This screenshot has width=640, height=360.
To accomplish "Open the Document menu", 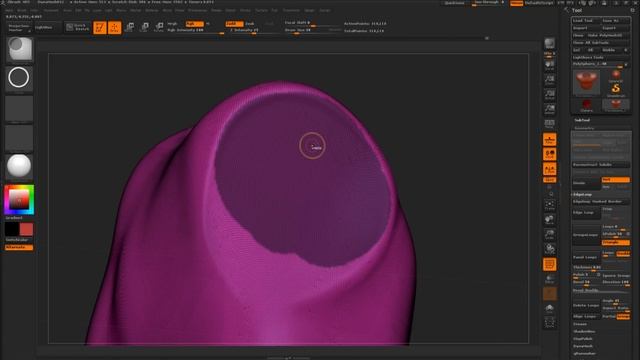I will 51,10.
